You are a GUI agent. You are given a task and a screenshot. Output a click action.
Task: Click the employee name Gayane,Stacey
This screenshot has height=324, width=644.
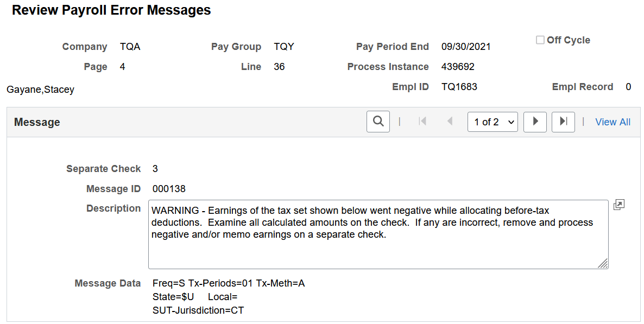pos(40,89)
